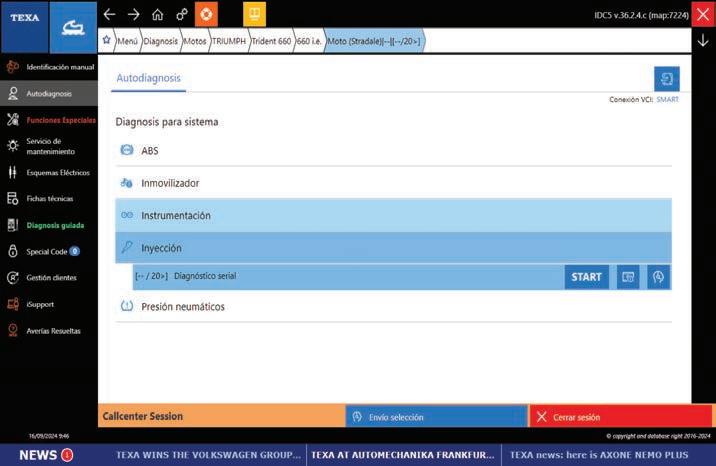Click the SMART connection link
Viewport: 716px width, 466px height.
tap(667, 99)
